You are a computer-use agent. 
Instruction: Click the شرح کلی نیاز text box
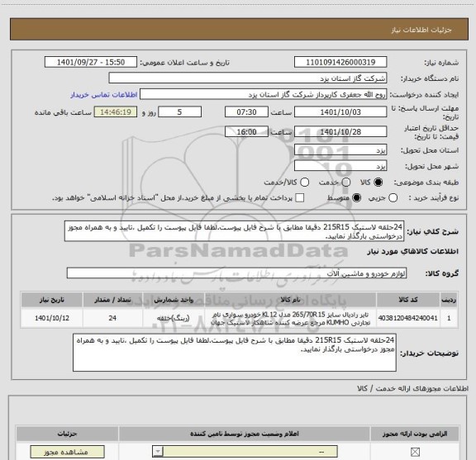235,231
